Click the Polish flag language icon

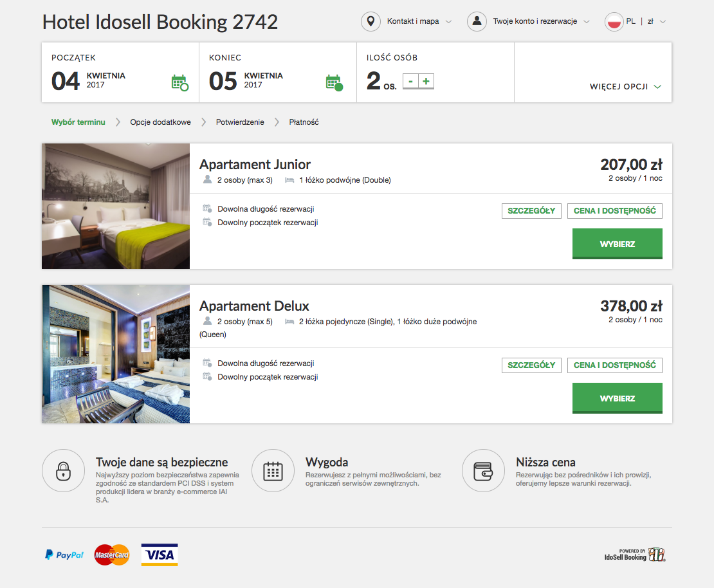coord(614,21)
